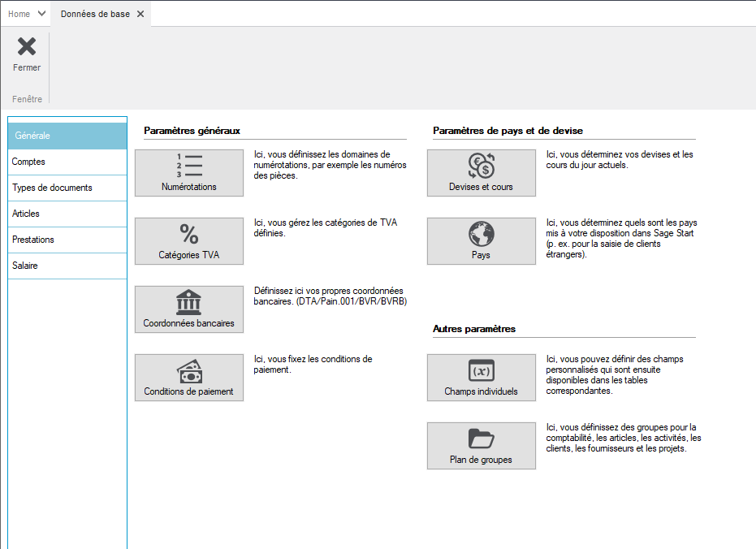Click the Fermer X icon in the ribbon
756x549 pixels.
click(x=27, y=47)
